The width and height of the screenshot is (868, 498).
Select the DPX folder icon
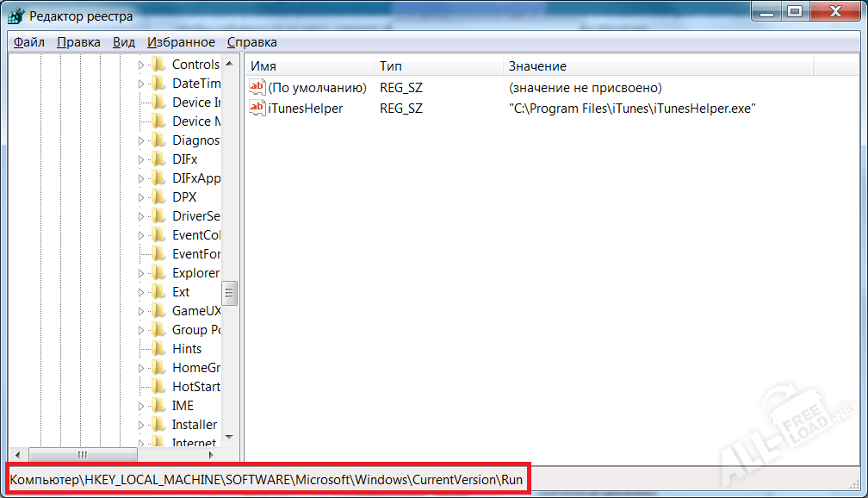click(x=158, y=197)
